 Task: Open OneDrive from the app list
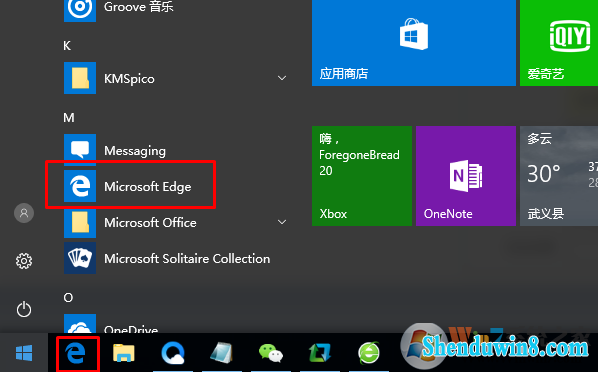[x=111, y=324]
